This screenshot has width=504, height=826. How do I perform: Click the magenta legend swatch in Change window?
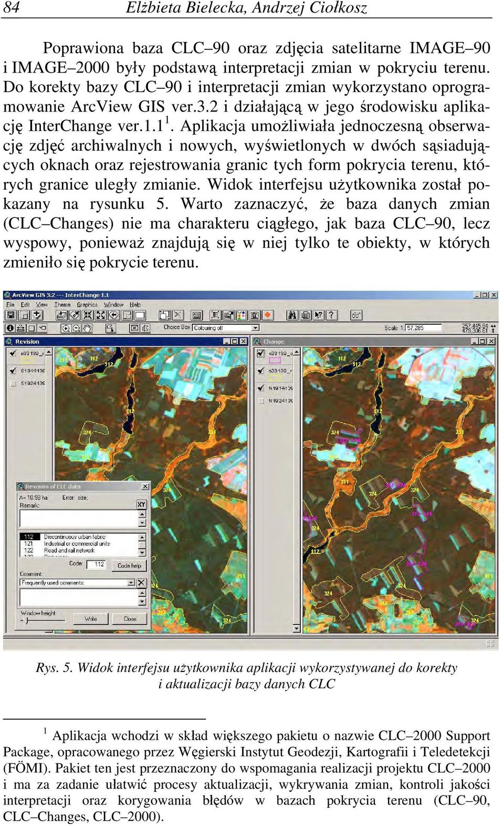point(275,360)
